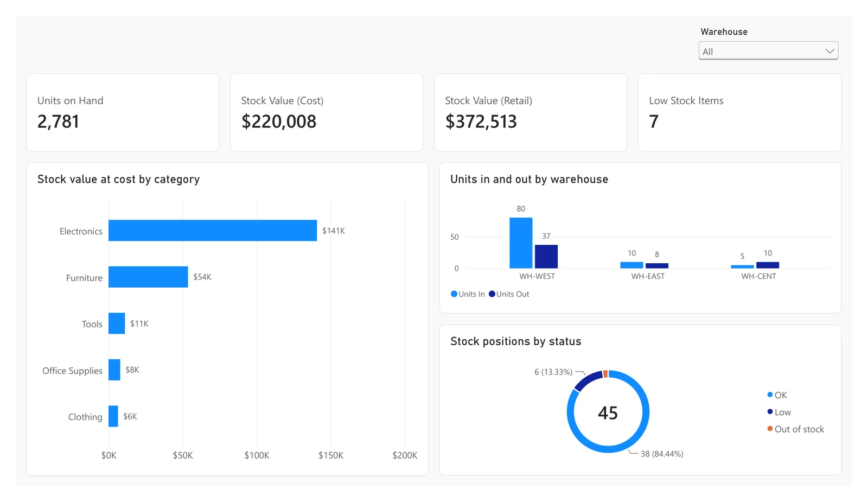Click the Electronics category axis label
This screenshot has height=502, width=868.
(x=81, y=231)
